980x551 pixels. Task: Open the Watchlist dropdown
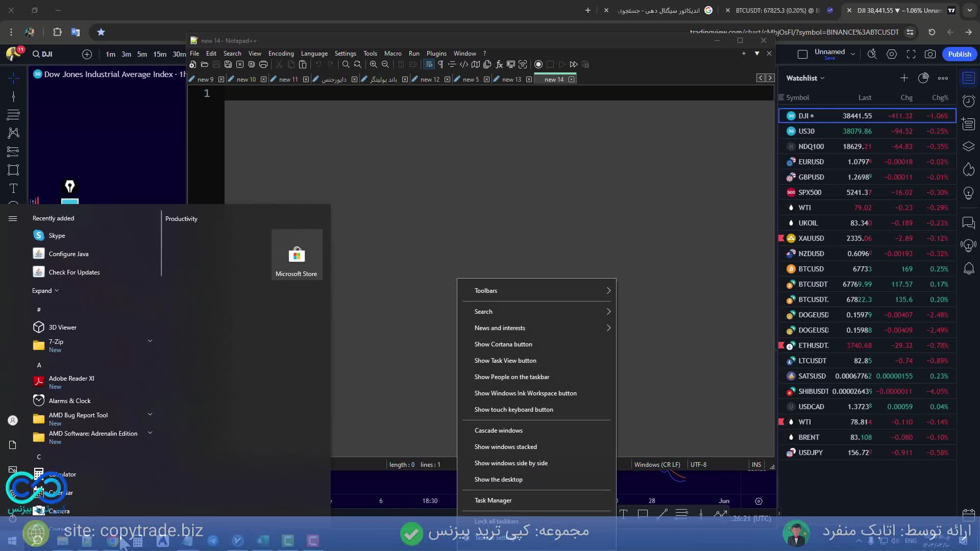(x=805, y=78)
